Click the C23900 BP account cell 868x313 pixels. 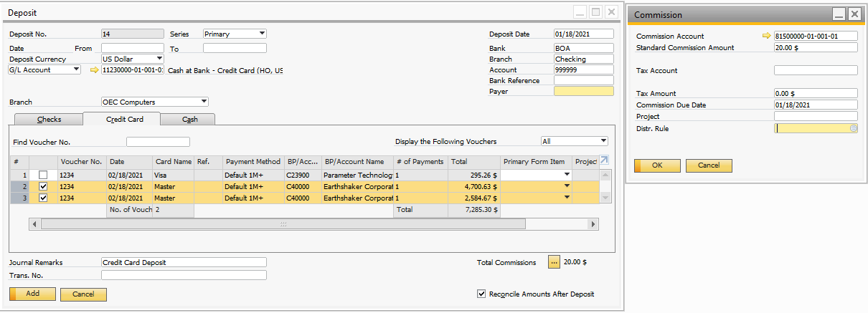click(303, 175)
